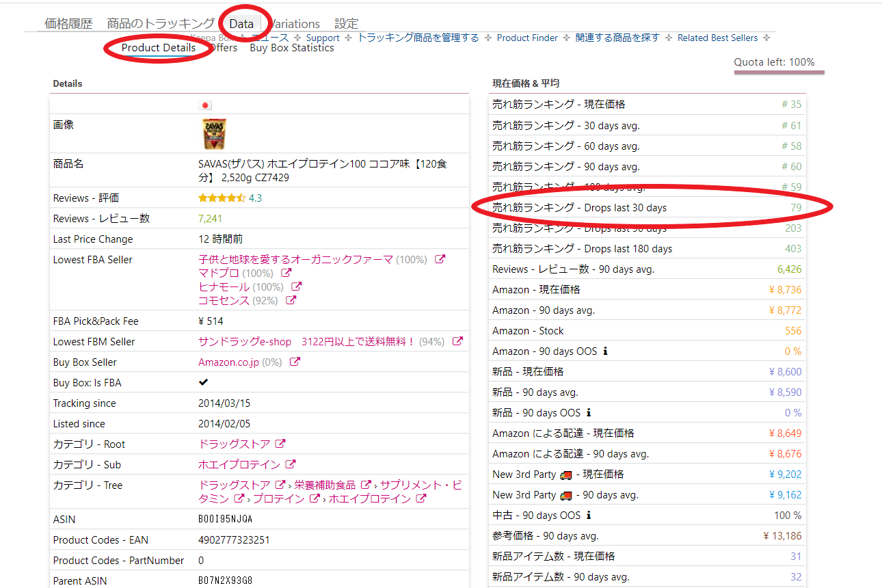The image size is (882, 588).
Task: Click info icon beside 新品 - 90 days OOS
Action: (589, 413)
